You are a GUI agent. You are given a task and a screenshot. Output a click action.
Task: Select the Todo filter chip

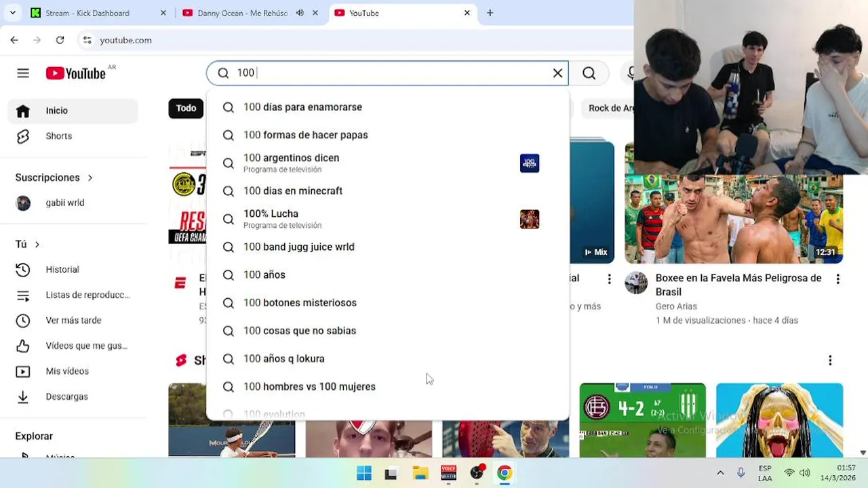[x=186, y=108]
